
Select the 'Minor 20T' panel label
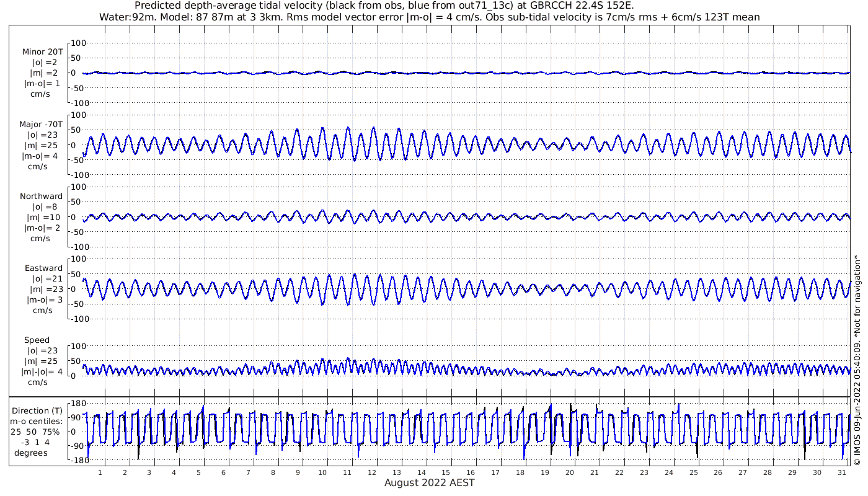(x=42, y=52)
